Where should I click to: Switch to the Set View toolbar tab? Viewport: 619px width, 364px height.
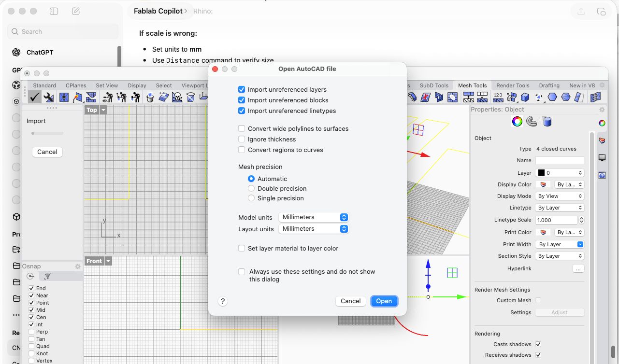tap(107, 85)
